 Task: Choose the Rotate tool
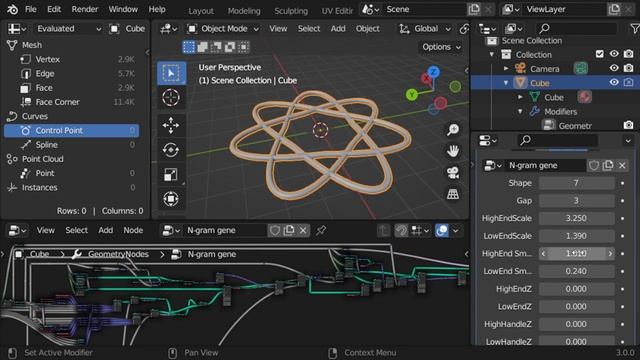pyautogui.click(x=171, y=150)
